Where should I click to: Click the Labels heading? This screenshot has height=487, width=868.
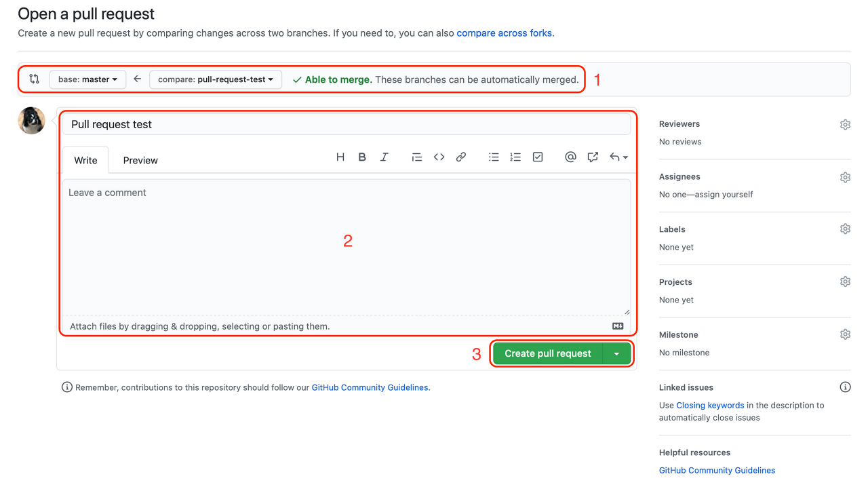click(x=672, y=229)
